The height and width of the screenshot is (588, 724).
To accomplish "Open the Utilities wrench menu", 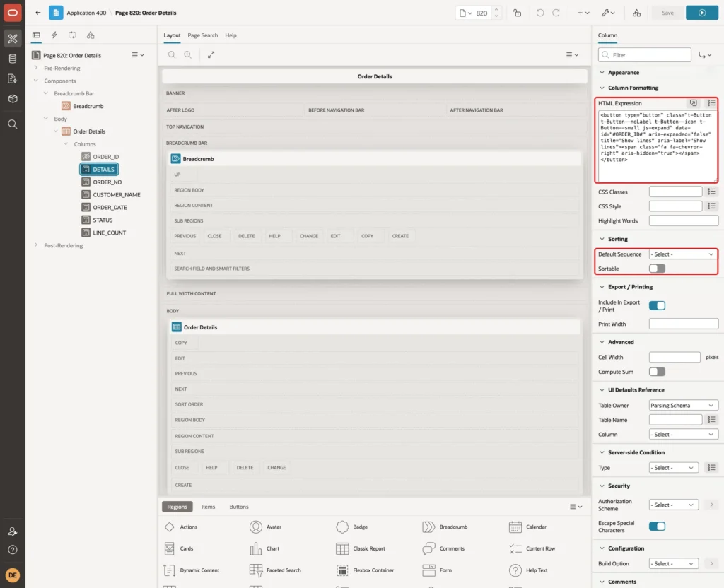I will (608, 13).
